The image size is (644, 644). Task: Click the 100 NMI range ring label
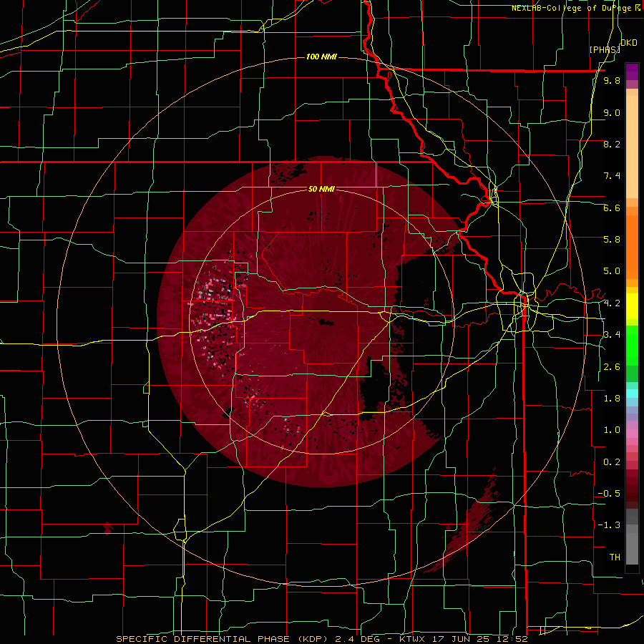pos(321,57)
